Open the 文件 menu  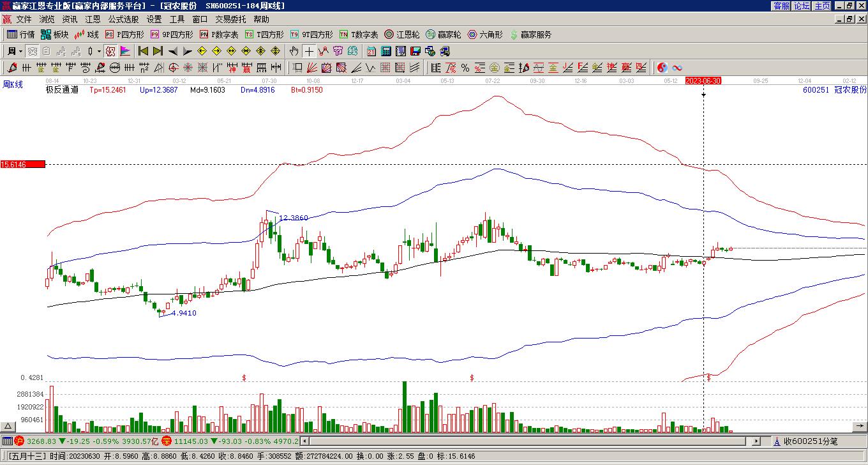pyautogui.click(x=24, y=19)
